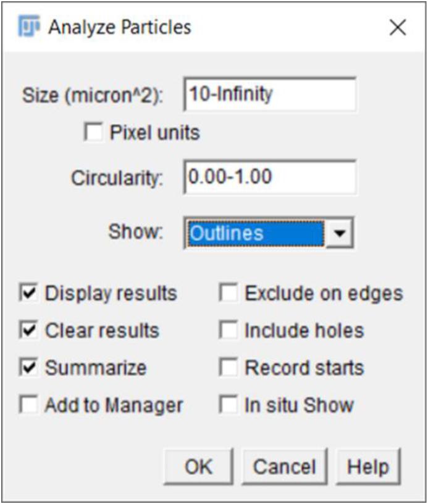Viewport: 428px width, 504px height.
Task: Confirm with the OK button
Action: click(198, 467)
